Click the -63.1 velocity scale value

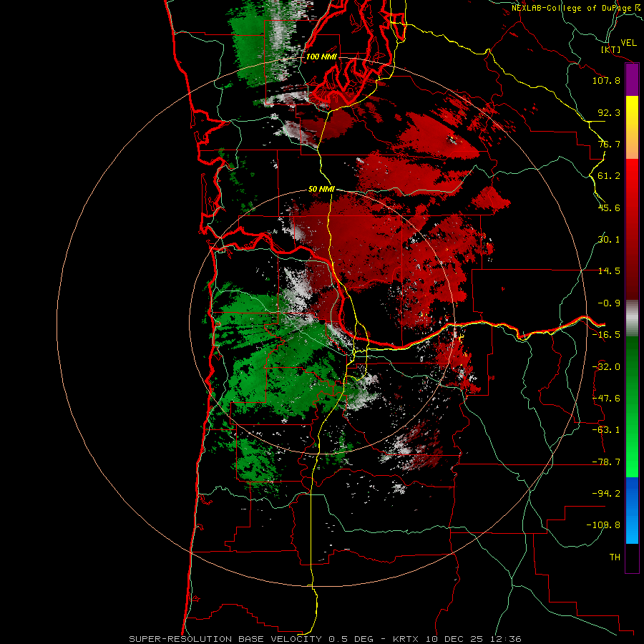coord(606,430)
